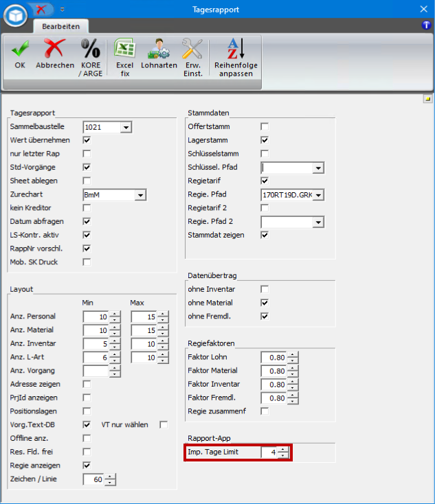The image size is (435, 504).
Task: Enable Sheet ablegen checkbox
Action: (x=87, y=181)
